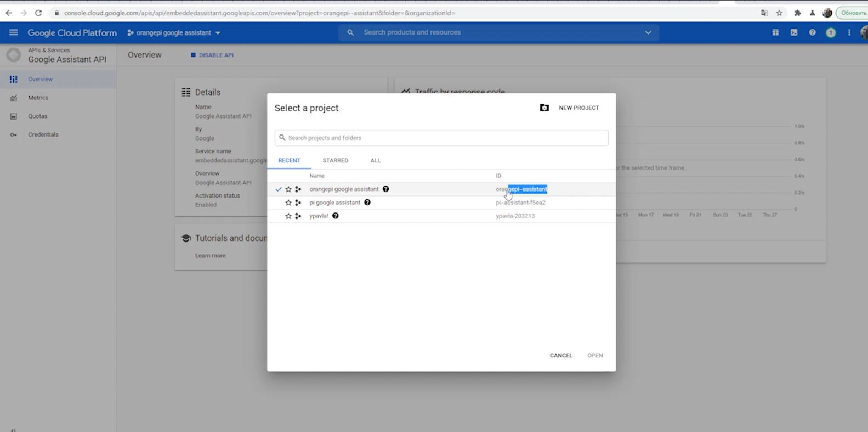This screenshot has width=868, height=432.
Task: Focus the Search projects and folders field
Action: point(441,138)
